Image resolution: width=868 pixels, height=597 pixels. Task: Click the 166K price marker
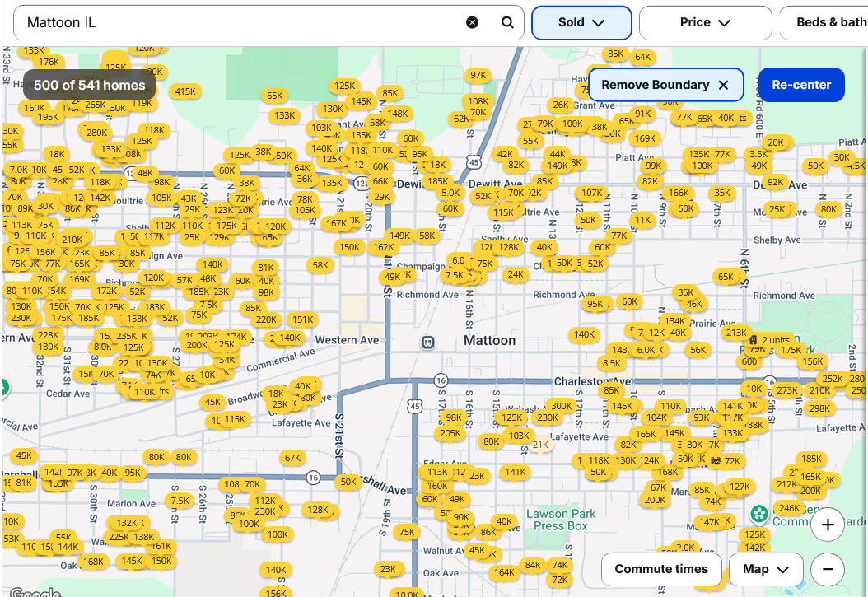(678, 193)
